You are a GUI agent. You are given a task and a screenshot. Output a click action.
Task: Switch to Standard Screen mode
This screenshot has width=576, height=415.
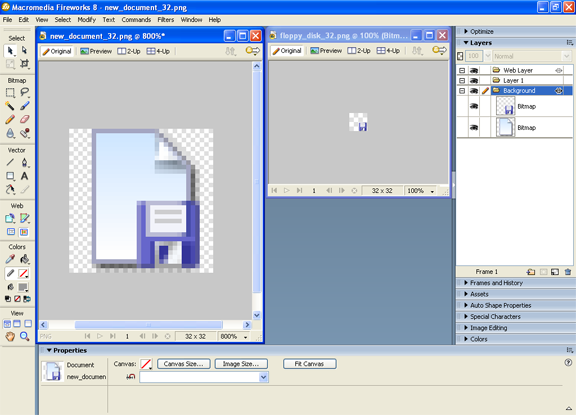(7, 324)
